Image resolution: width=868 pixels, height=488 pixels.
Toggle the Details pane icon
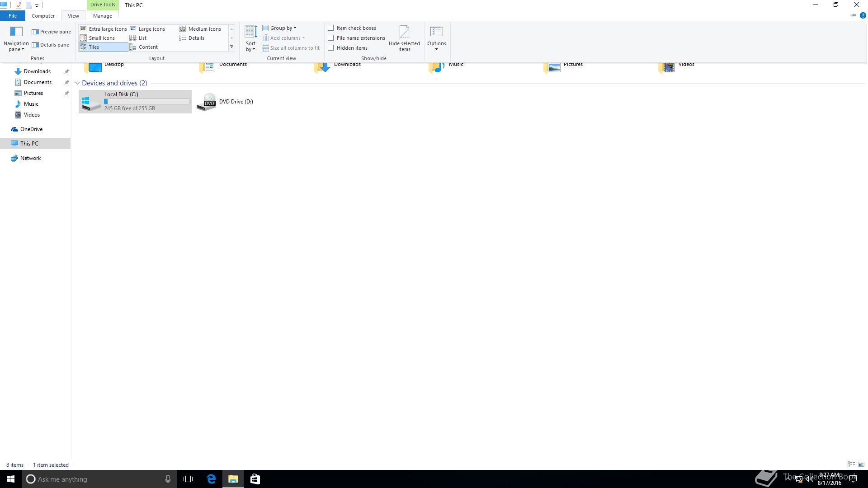(x=35, y=45)
